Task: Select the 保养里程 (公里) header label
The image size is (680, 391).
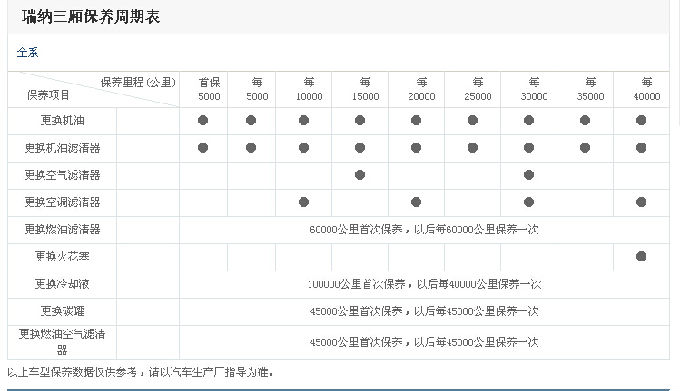Action: click(138, 82)
